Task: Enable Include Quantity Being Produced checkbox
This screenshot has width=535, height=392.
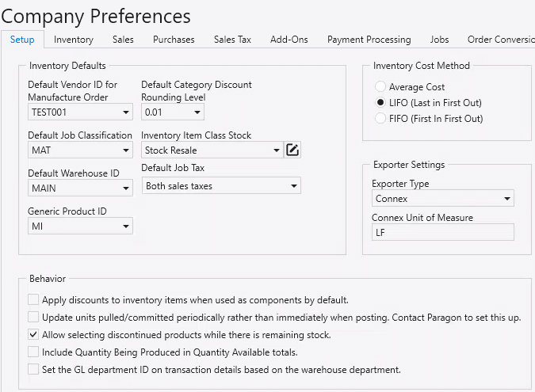Action: [x=33, y=352]
